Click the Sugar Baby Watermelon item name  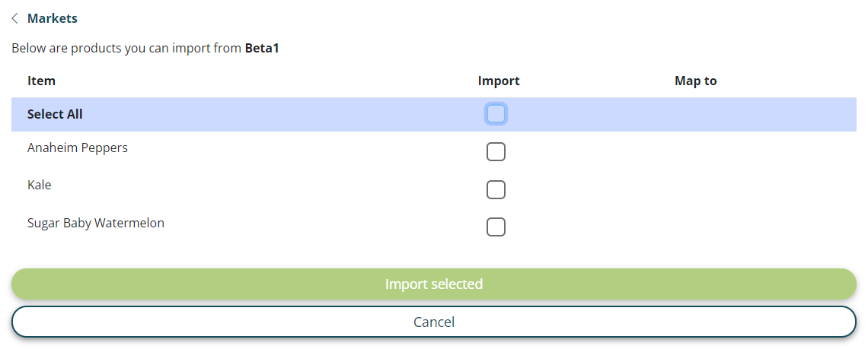[96, 223]
